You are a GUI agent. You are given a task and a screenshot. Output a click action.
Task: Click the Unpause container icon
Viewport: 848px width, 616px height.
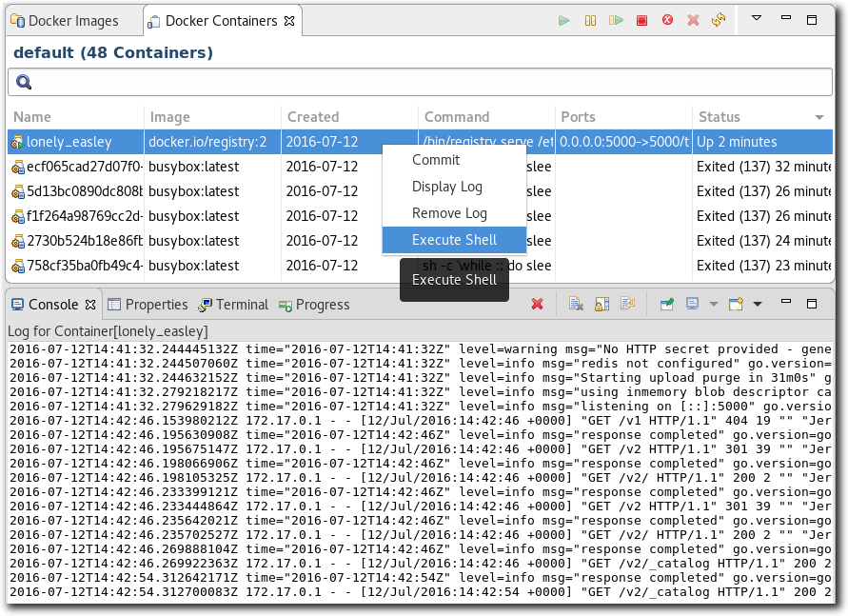point(616,20)
